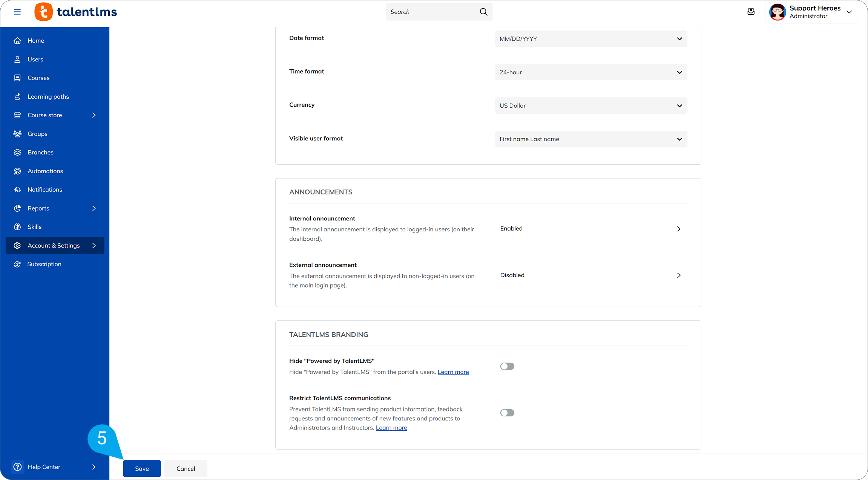The width and height of the screenshot is (868, 480).
Task: Open Notifications settings
Action: pyautogui.click(x=44, y=190)
